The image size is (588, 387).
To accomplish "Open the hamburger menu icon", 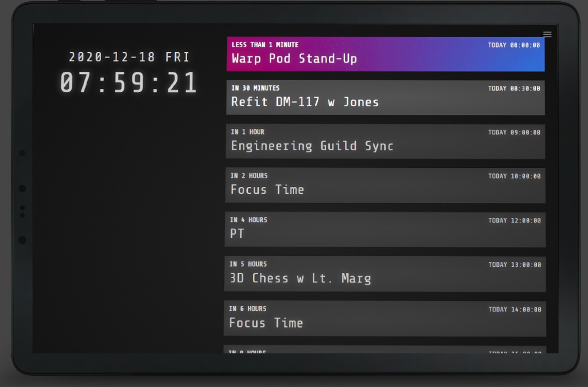I will coord(547,34).
